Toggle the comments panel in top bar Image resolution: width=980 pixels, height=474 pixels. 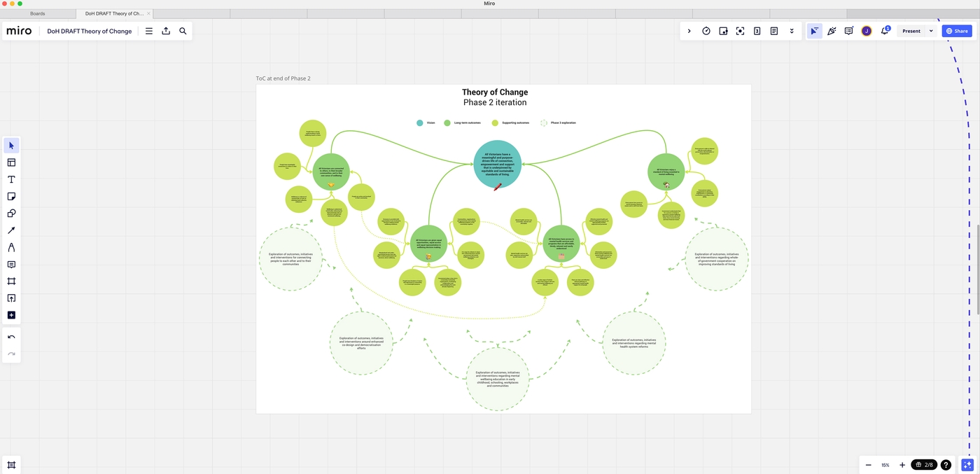point(848,31)
